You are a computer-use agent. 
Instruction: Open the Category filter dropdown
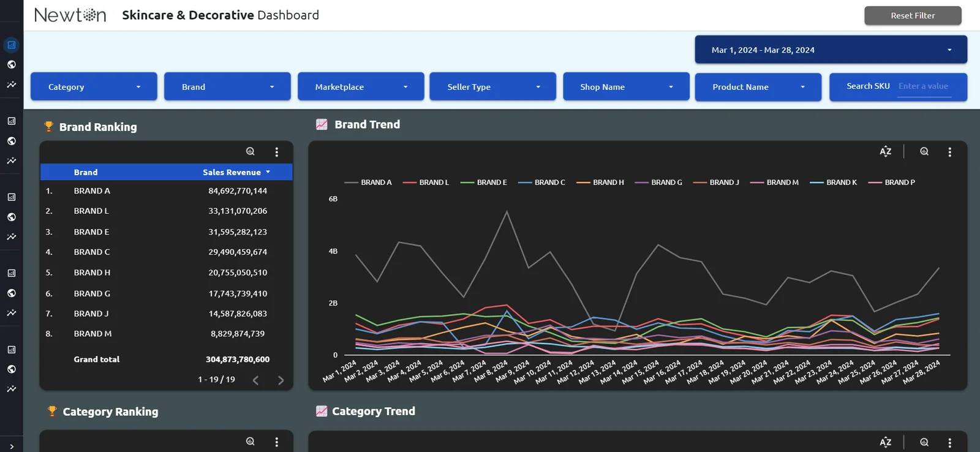94,87
